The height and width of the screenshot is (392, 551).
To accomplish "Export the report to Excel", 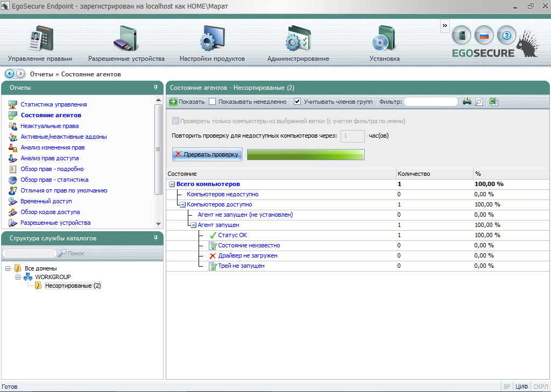I will tap(493, 102).
